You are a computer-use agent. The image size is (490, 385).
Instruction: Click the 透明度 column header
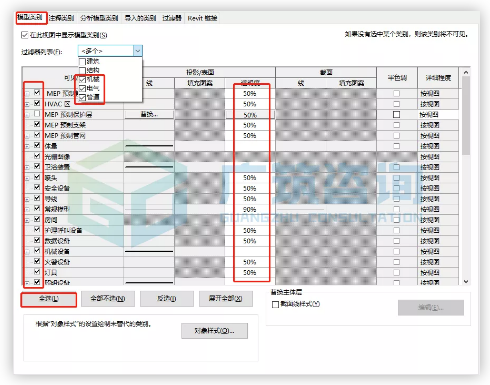[250, 83]
